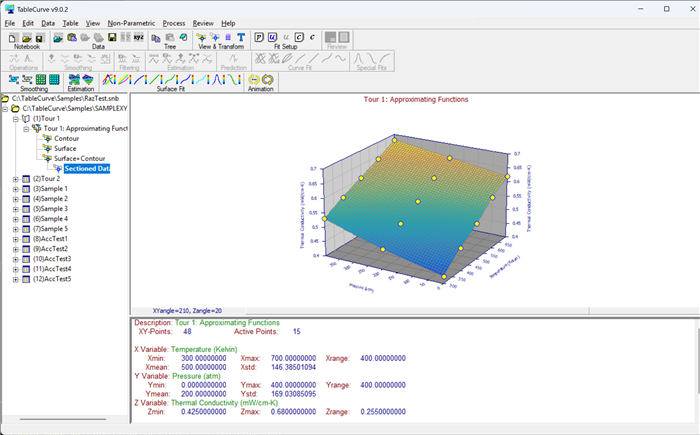Expand the (2)Tour 2 node

[16, 179]
